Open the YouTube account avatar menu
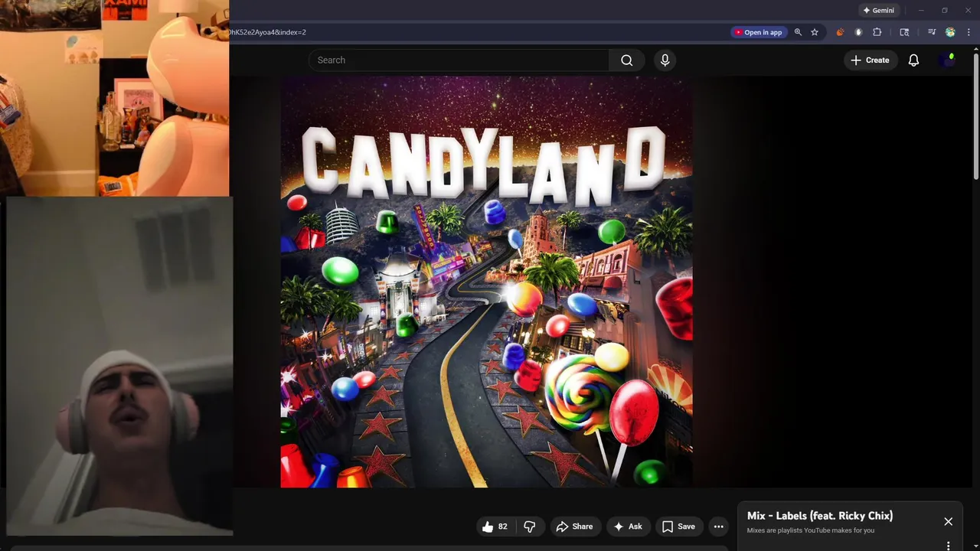This screenshot has width=980, height=551. [948, 60]
